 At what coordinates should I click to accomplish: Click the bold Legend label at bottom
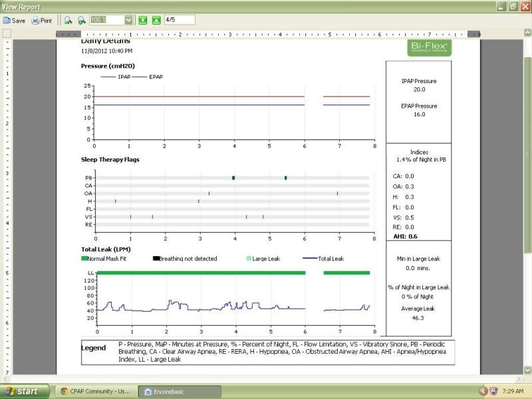point(93,348)
